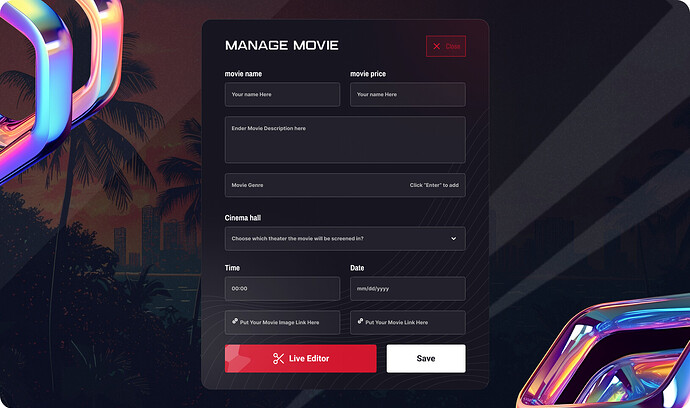The width and height of the screenshot is (690, 408).
Task: Save the movie details
Action: (426, 358)
